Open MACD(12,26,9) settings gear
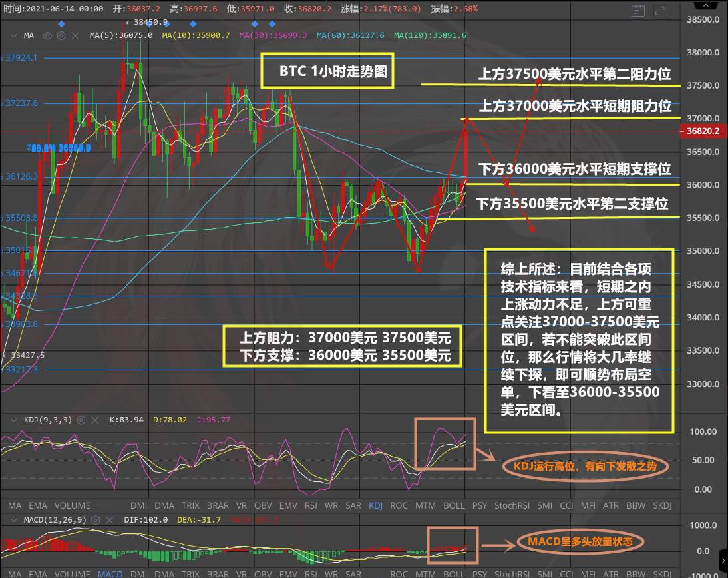This screenshot has width=728, height=578. point(96,520)
